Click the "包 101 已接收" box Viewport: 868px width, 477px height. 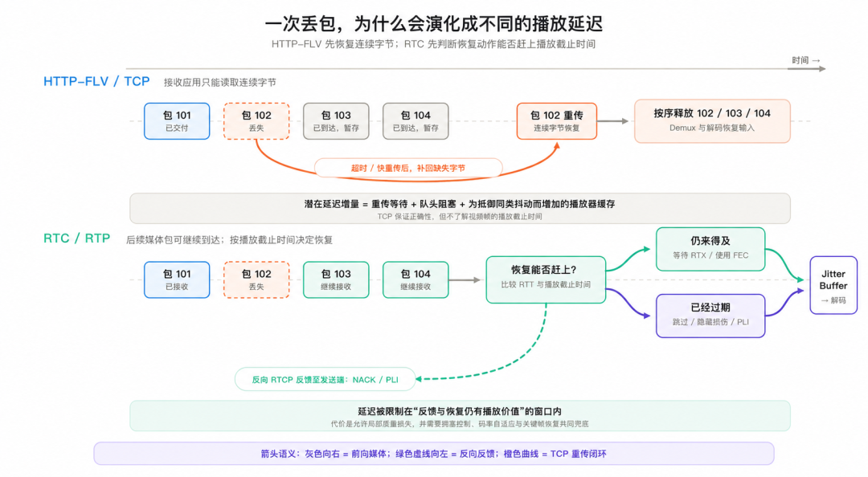[x=177, y=279]
